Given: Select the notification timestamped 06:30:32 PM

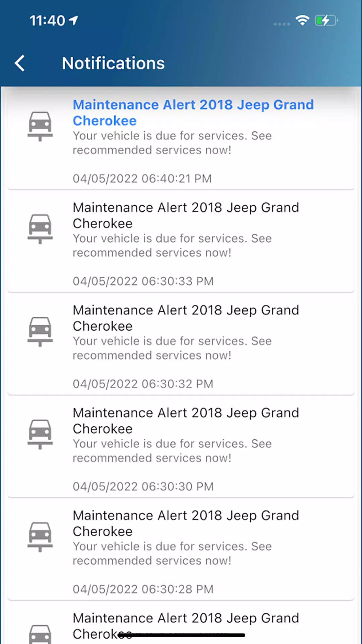Looking at the screenshot, I should [181, 344].
